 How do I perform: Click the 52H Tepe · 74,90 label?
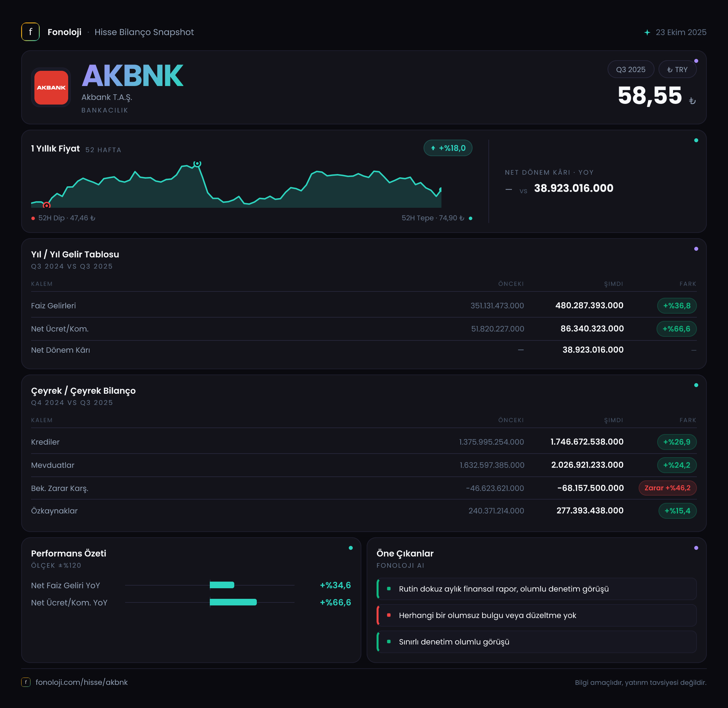(x=433, y=218)
